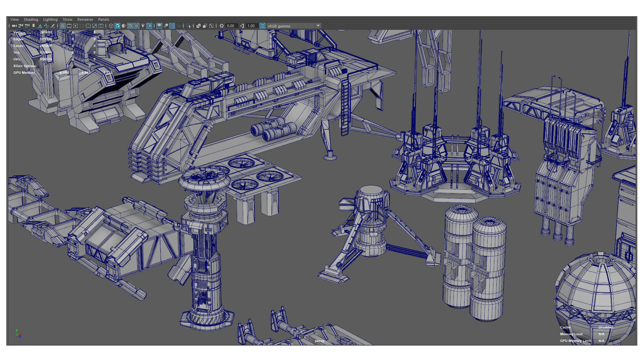The width and height of the screenshot is (644, 362).
Task: Expand the sRGB gamma view transform dropdown
Action: click(318, 26)
